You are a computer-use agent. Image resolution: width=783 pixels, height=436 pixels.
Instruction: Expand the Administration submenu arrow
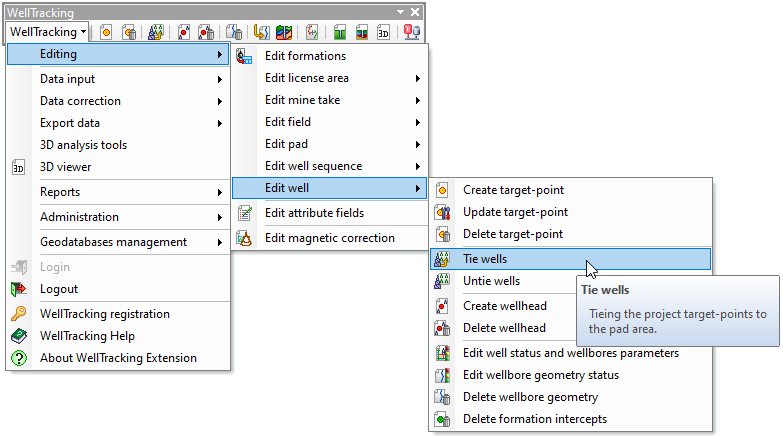pyautogui.click(x=220, y=217)
